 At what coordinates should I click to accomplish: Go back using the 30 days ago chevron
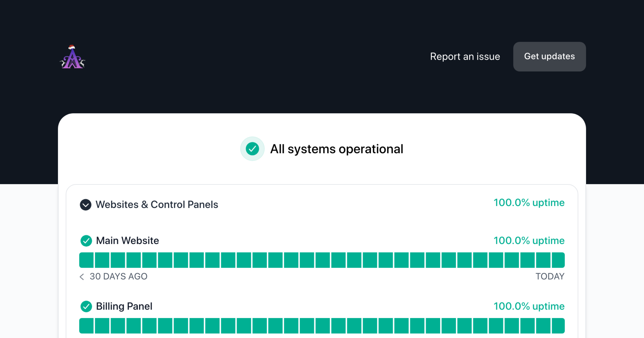pyautogui.click(x=82, y=277)
